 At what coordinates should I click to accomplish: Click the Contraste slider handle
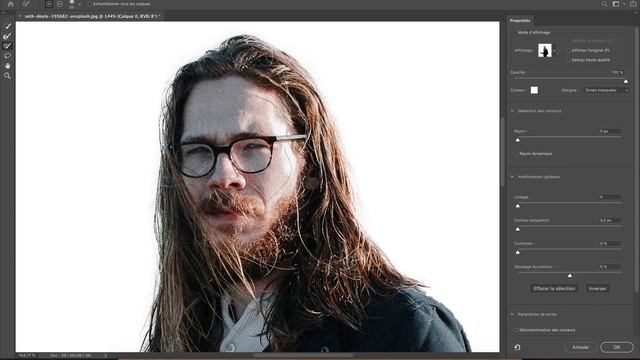518,252
